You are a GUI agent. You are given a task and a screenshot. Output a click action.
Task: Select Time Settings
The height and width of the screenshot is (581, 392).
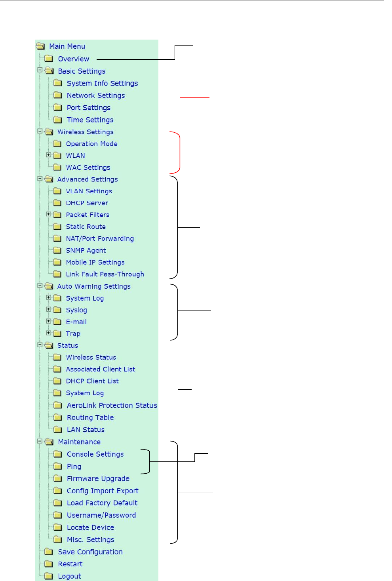click(x=90, y=120)
